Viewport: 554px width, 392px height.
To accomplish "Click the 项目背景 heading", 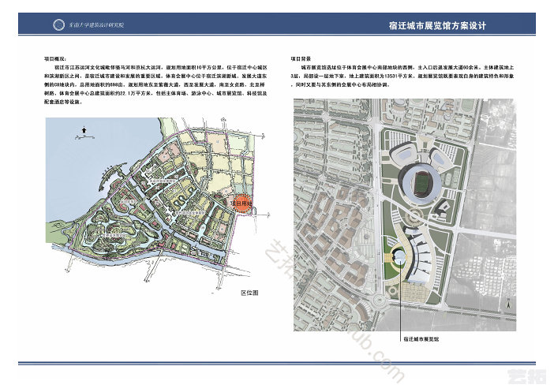I will click(301, 58).
